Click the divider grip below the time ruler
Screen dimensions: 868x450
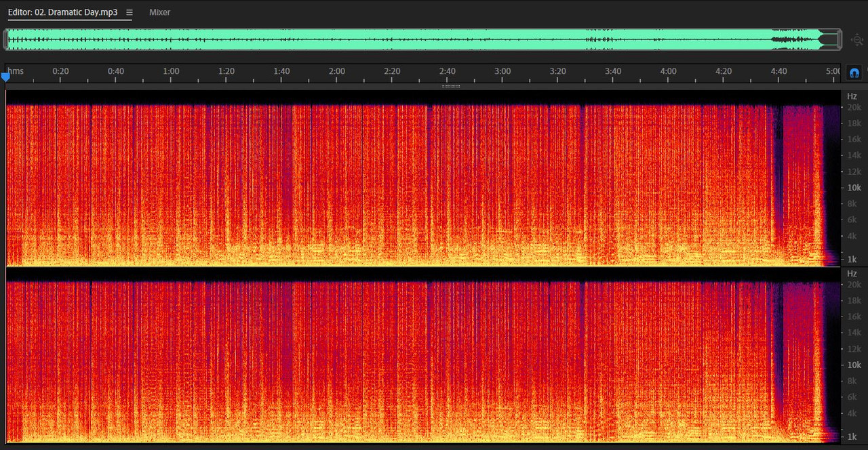pyautogui.click(x=451, y=86)
